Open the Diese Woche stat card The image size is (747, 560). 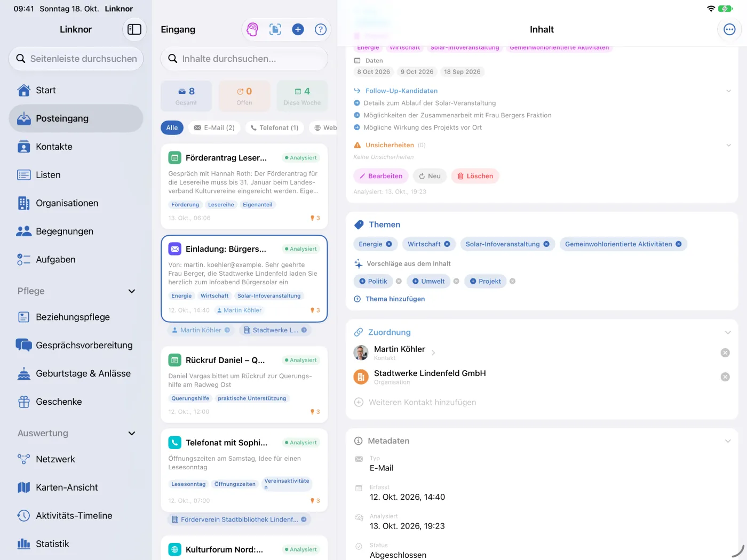pyautogui.click(x=302, y=96)
